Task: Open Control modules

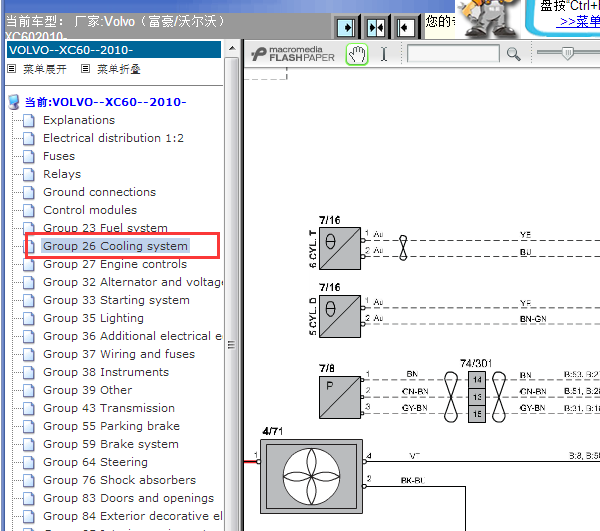Action: click(90, 210)
